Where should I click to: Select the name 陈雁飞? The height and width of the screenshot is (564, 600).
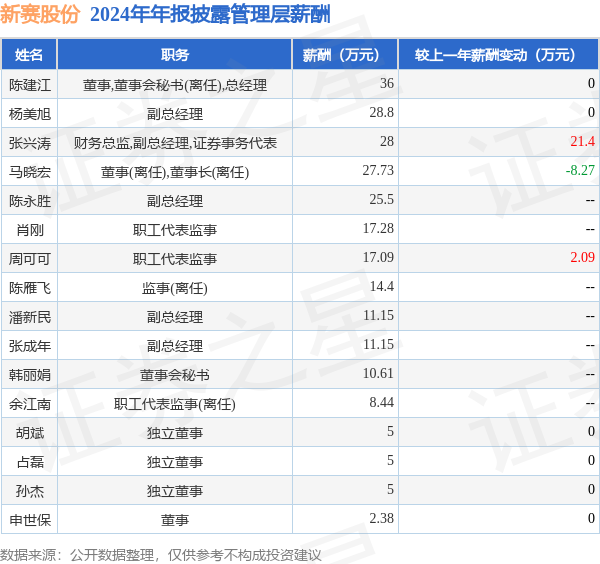coord(30,288)
